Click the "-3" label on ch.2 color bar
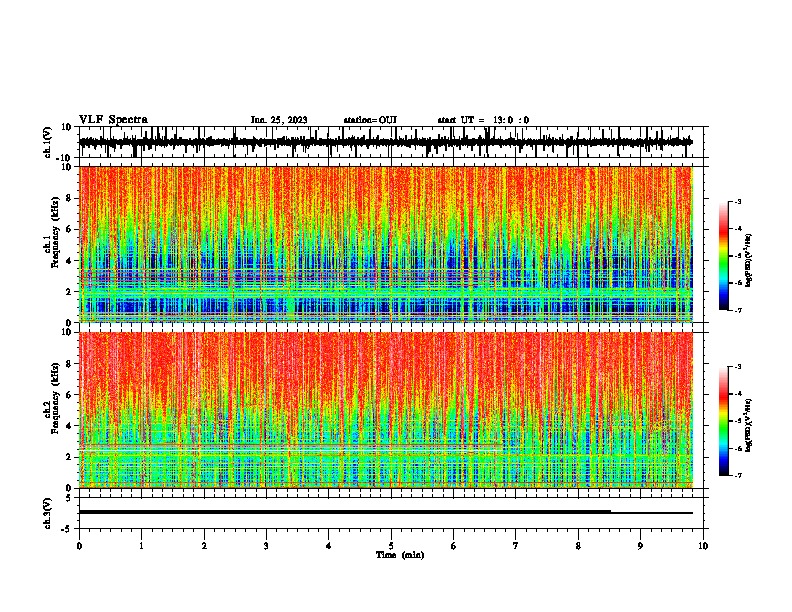The image size is (792, 612). [737, 367]
